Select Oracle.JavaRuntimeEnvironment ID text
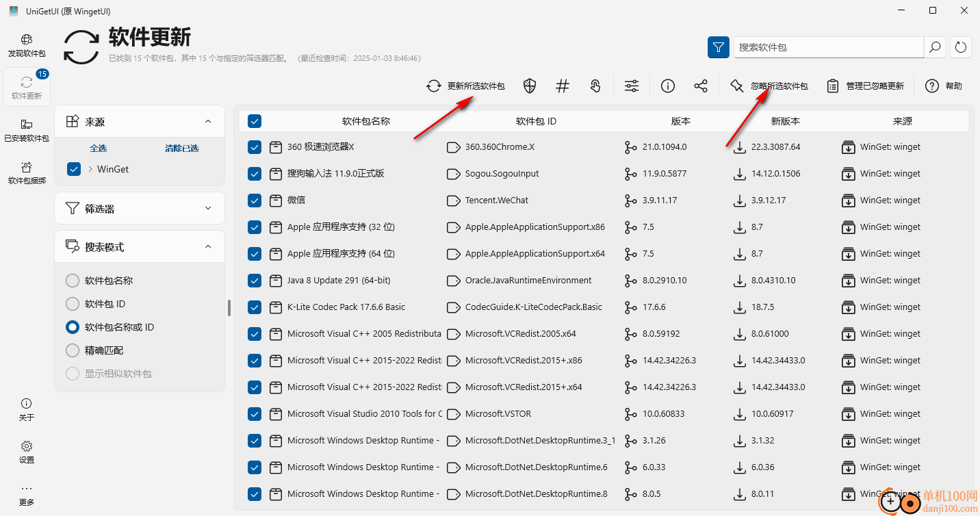Screen dimensions: 980x516 pyautogui.click(x=528, y=280)
